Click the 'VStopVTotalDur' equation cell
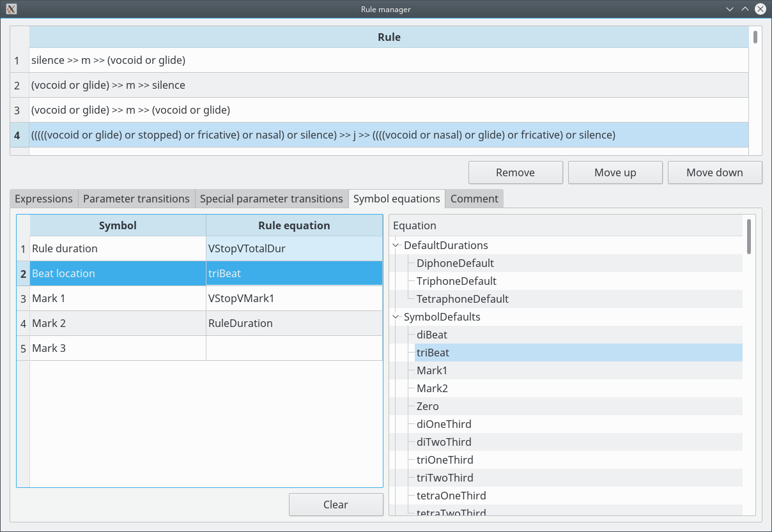This screenshot has width=772, height=532. [294, 248]
